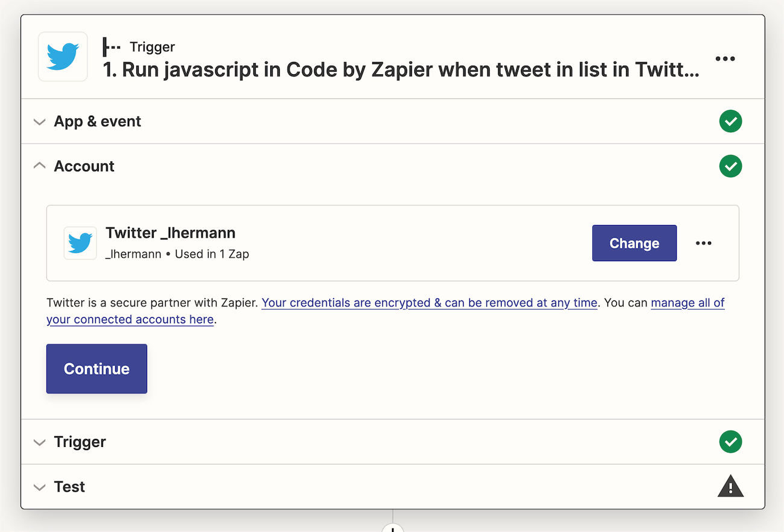Screen dimensions: 784x532
Task: Click the green checkmark on the Trigger section
Action: click(730, 442)
